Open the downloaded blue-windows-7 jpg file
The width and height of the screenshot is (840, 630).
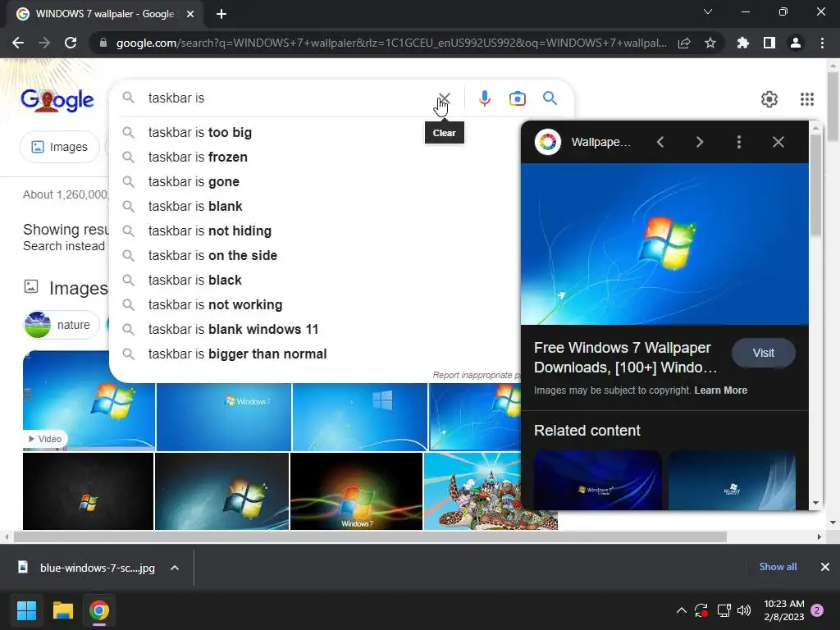tap(89, 568)
